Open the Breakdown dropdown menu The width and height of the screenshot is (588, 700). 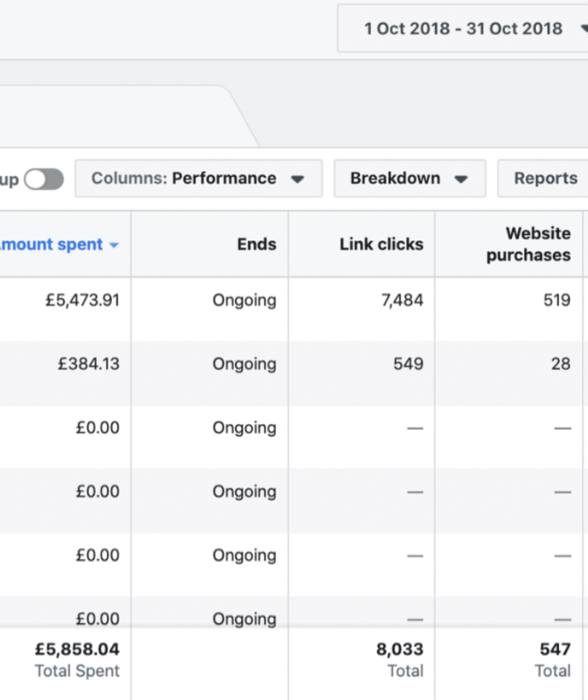(x=409, y=179)
